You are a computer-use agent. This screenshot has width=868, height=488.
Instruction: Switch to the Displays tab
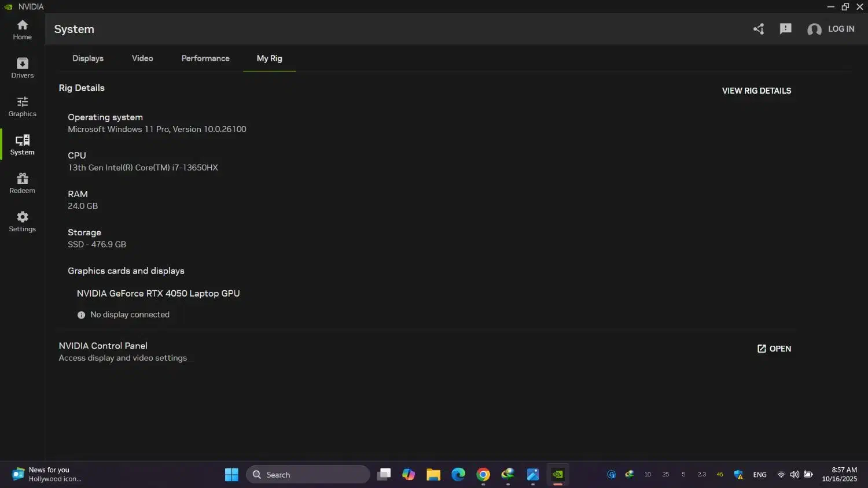(x=88, y=58)
